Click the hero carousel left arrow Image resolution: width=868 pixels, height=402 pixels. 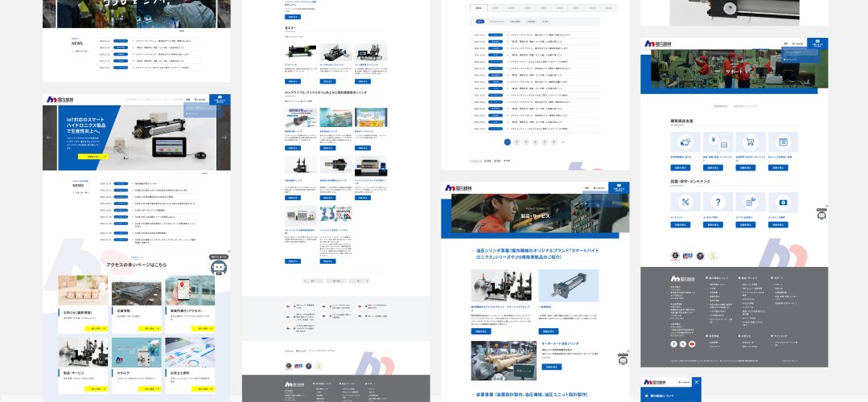pyautogui.click(x=48, y=137)
